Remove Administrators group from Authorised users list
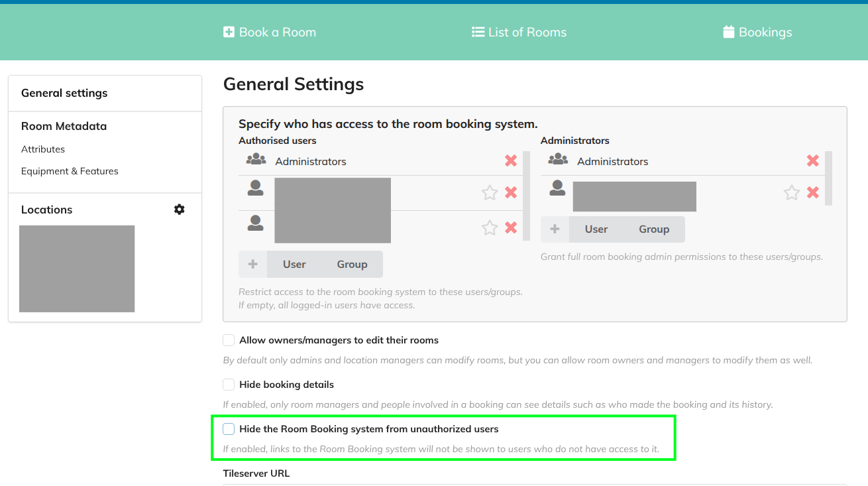The width and height of the screenshot is (868, 486). point(511,160)
